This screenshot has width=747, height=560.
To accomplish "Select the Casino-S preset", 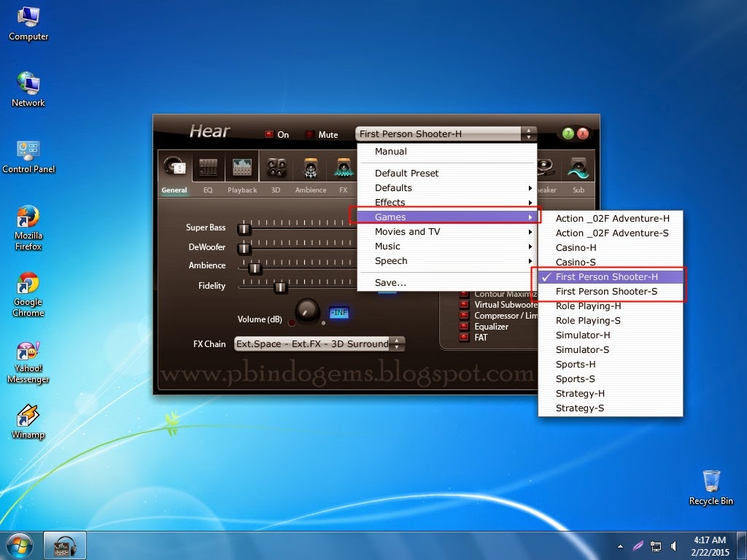I will [611, 262].
